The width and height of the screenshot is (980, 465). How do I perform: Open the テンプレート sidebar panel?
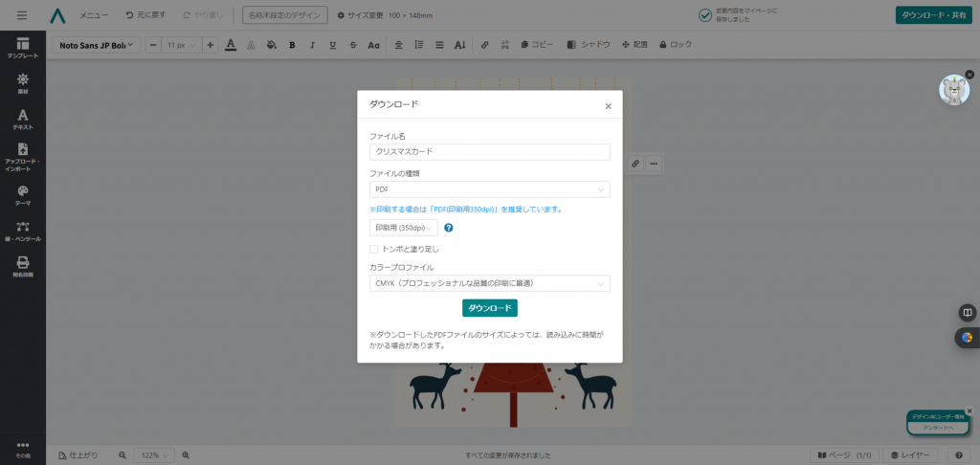click(23, 48)
